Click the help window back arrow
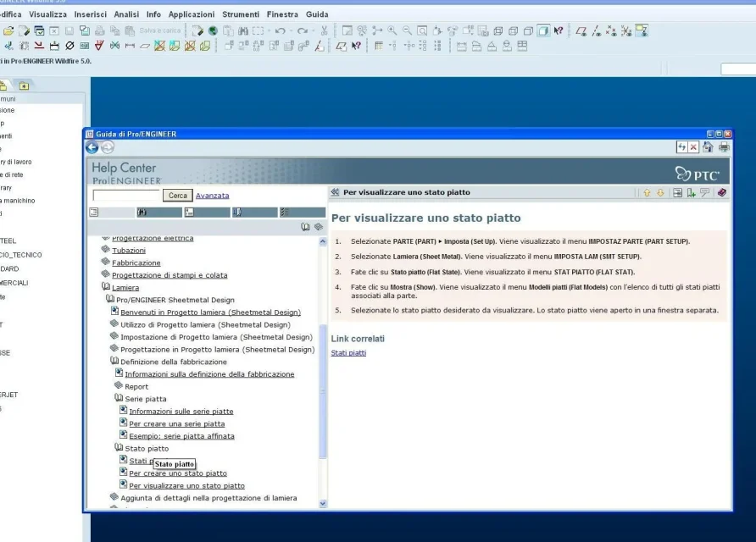Screen dimensions: 756x542 tap(92, 147)
